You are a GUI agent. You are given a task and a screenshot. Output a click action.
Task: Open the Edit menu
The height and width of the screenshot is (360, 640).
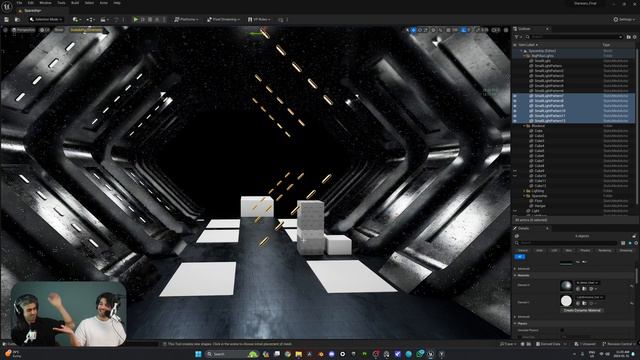click(x=31, y=3)
